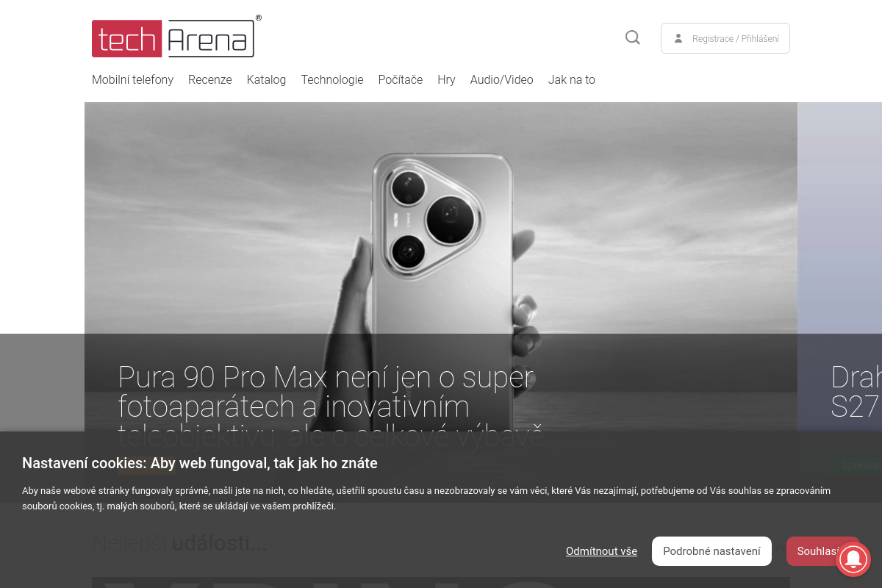Image resolution: width=882 pixels, height=588 pixels.
Task: Click the next slide preview on the right
Action: pos(840,287)
